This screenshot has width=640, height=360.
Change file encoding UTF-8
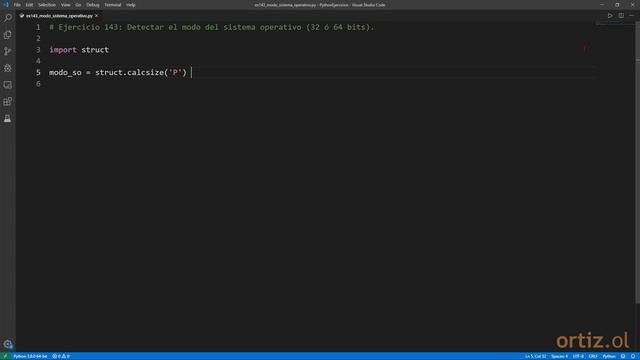click(578, 356)
